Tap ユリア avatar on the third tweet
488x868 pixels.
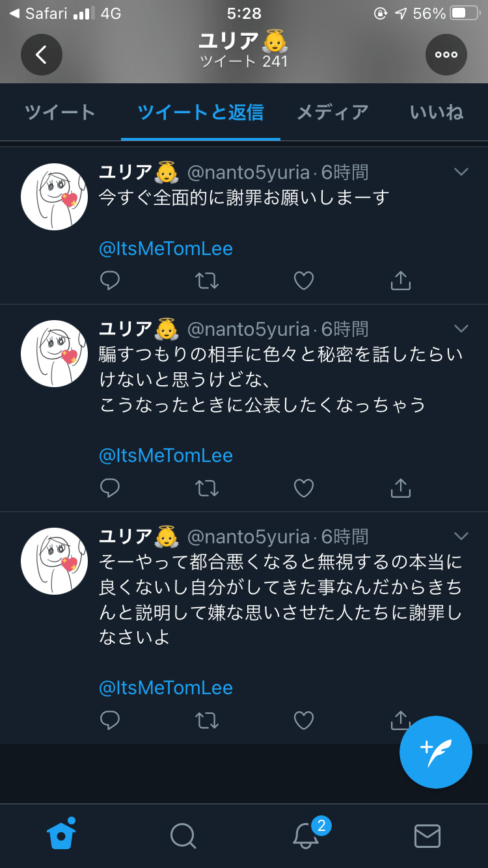[x=55, y=561]
